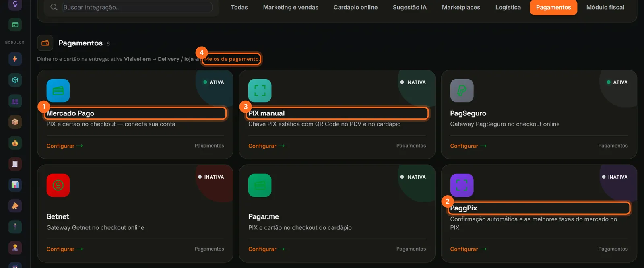Open Configurar for PagSeguro

pyautogui.click(x=468, y=146)
